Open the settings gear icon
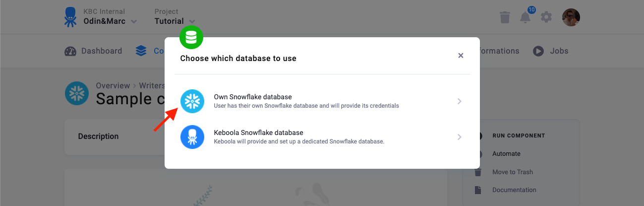Screen dimensions: 644x206 click(x=546, y=17)
